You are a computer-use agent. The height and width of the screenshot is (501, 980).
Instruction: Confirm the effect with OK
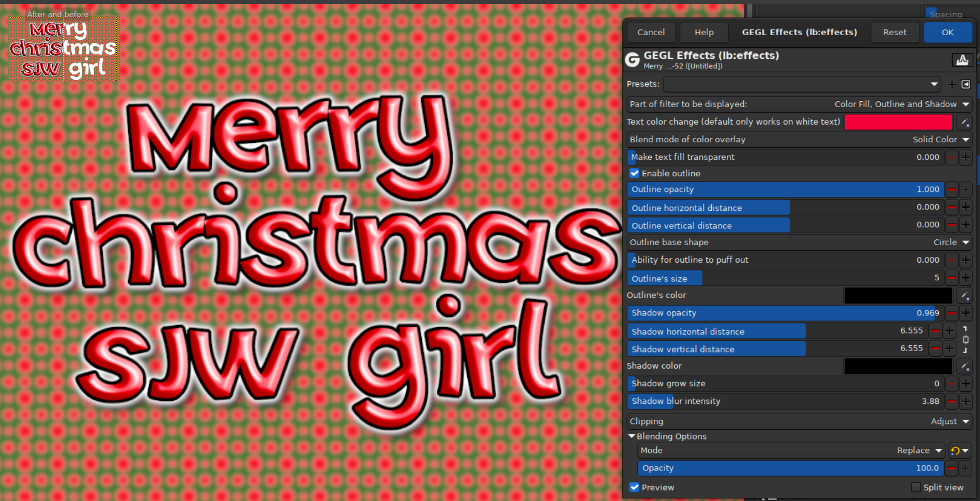coord(947,32)
